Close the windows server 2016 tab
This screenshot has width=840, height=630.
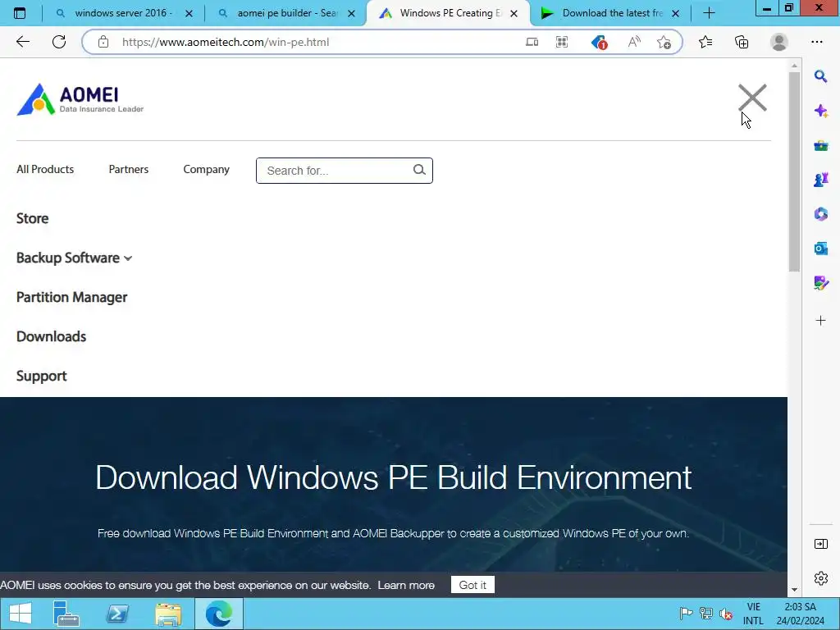click(189, 13)
